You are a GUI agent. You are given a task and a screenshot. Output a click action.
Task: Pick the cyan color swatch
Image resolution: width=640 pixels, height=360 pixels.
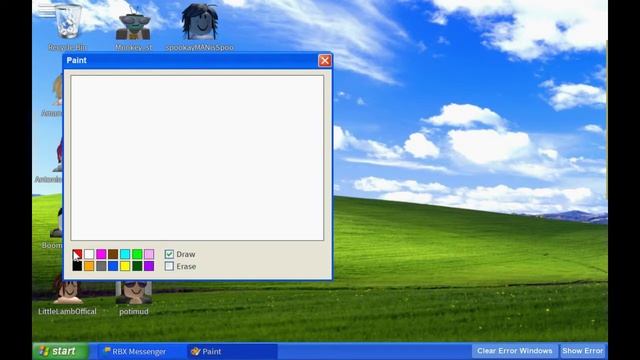pyautogui.click(x=125, y=254)
